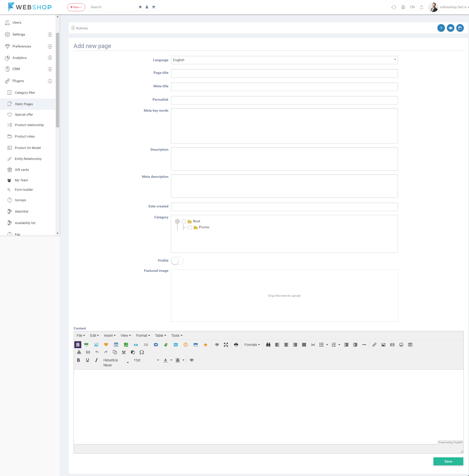Insert code sample with curly braces icon
This screenshot has height=476, width=469.
click(88, 352)
